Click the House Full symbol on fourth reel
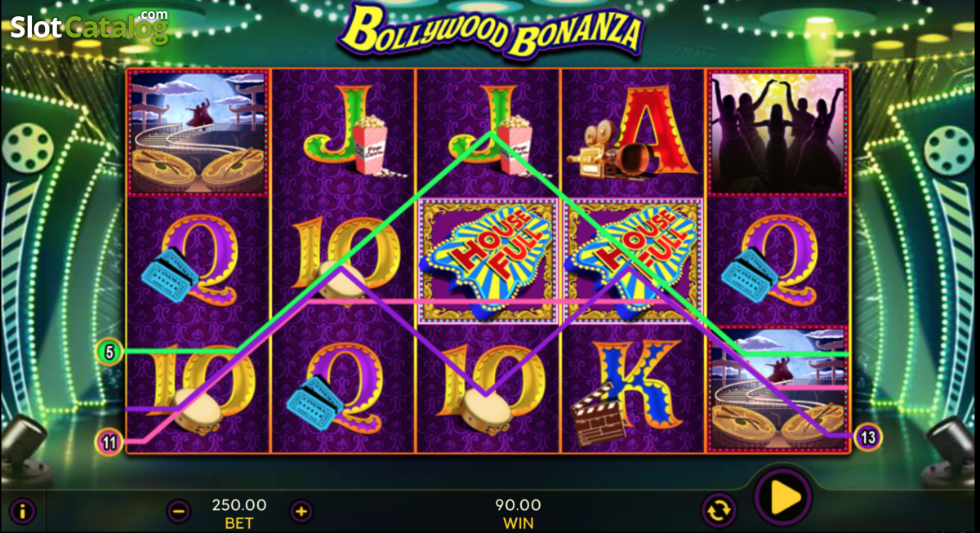 pos(633,260)
